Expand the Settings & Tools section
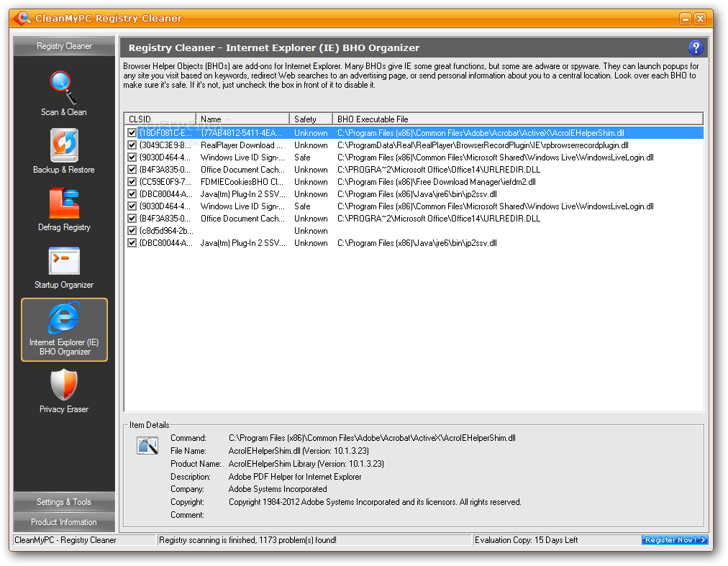 (64, 502)
